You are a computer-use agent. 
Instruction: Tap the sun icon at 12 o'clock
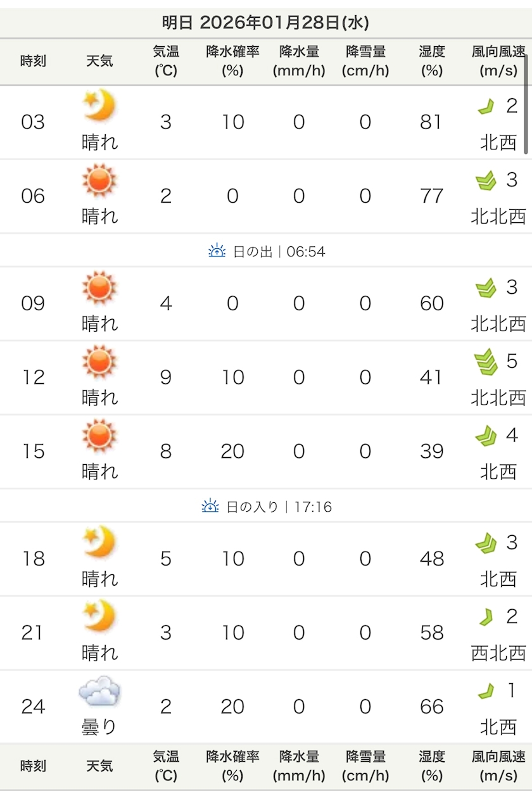coord(99,361)
